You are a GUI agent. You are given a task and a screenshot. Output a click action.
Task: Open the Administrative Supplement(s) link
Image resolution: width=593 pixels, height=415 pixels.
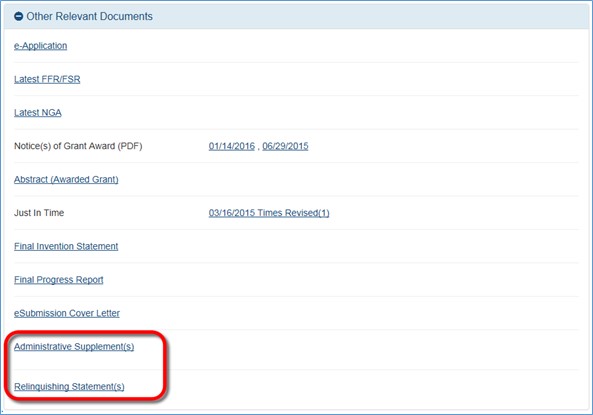(74, 347)
